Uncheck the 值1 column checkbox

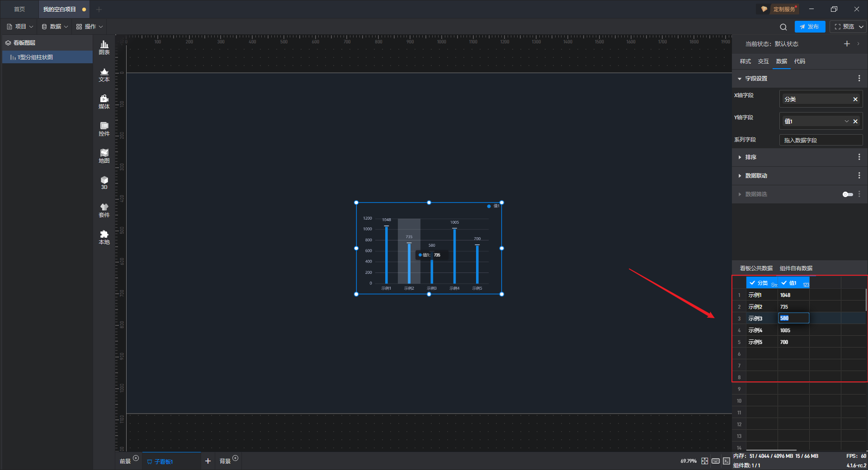point(784,283)
